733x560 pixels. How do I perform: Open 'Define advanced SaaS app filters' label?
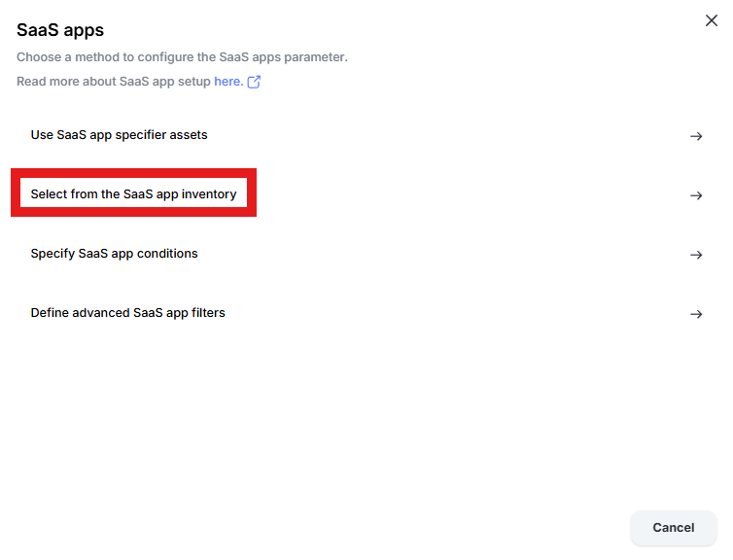click(x=128, y=313)
